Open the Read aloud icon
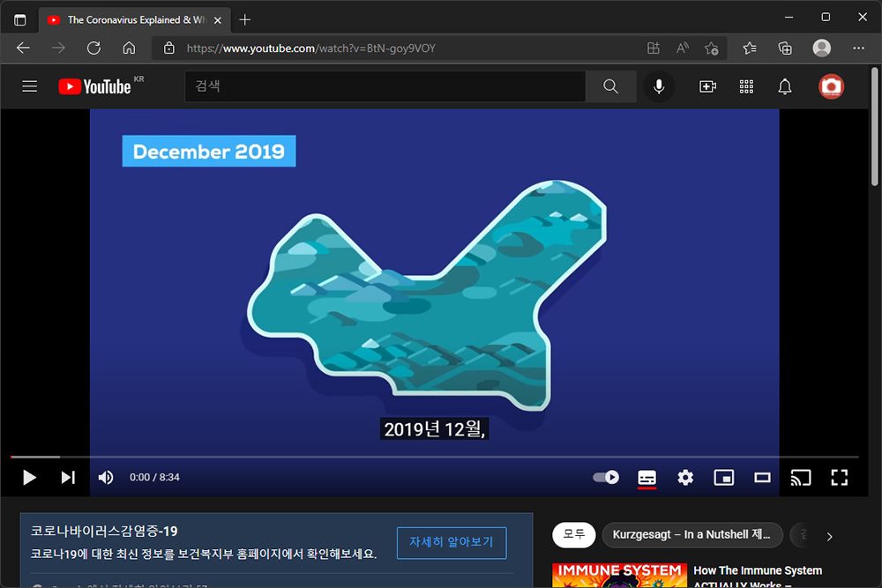The image size is (882, 588). click(683, 48)
